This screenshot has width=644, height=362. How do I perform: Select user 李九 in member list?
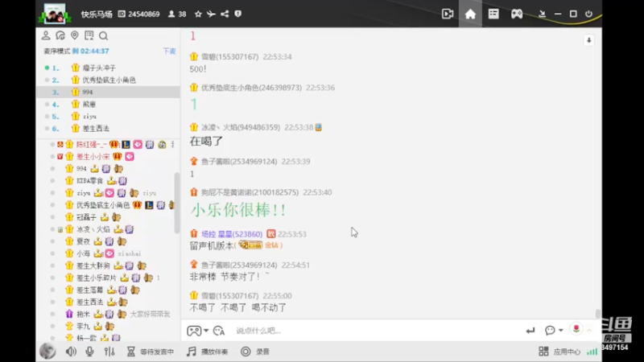(x=83, y=327)
